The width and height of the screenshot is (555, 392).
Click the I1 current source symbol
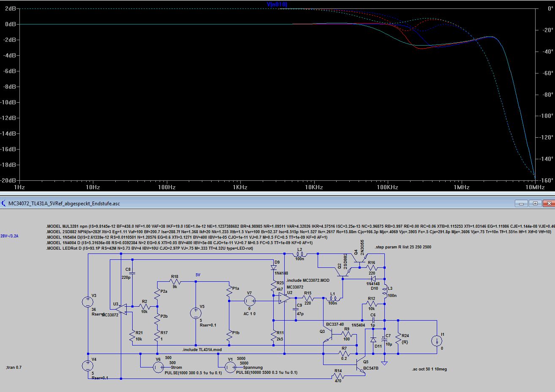[x=437, y=341]
